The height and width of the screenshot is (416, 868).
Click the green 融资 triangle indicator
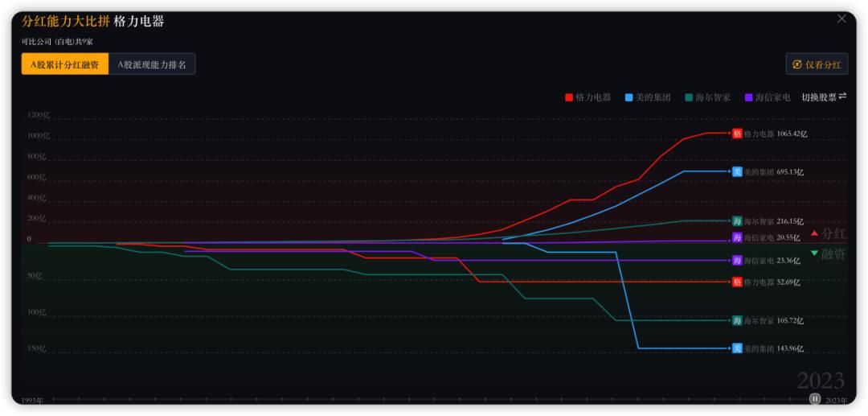[x=814, y=253]
